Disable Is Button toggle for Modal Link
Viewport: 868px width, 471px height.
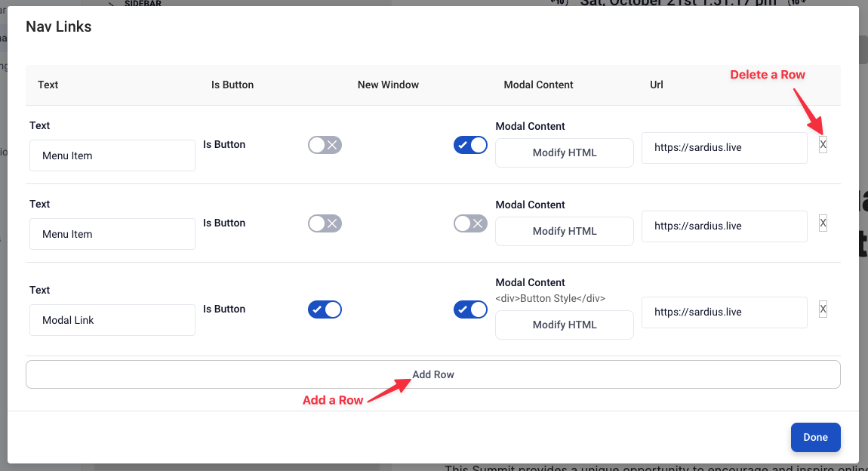(x=325, y=309)
